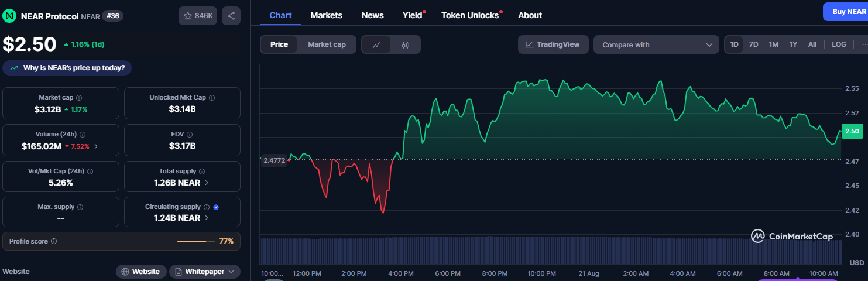
Task: Open info icon next to Market cap
Action: [x=79, y=98]
